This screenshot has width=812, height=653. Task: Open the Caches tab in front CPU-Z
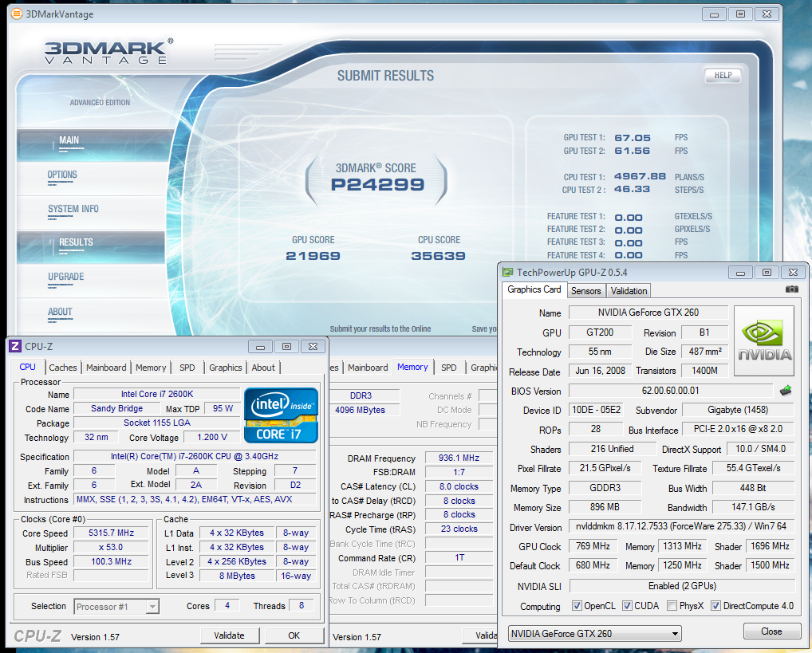[x=63, y=367]
